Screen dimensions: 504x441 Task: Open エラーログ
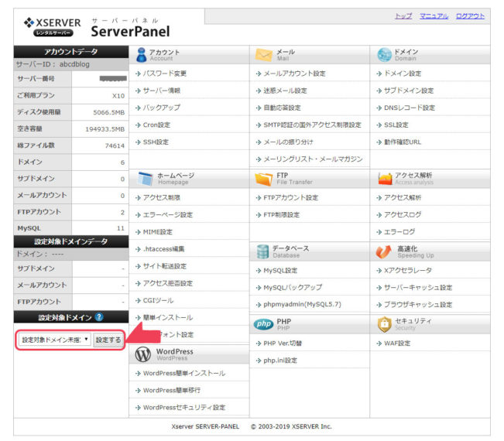point(399,231)
